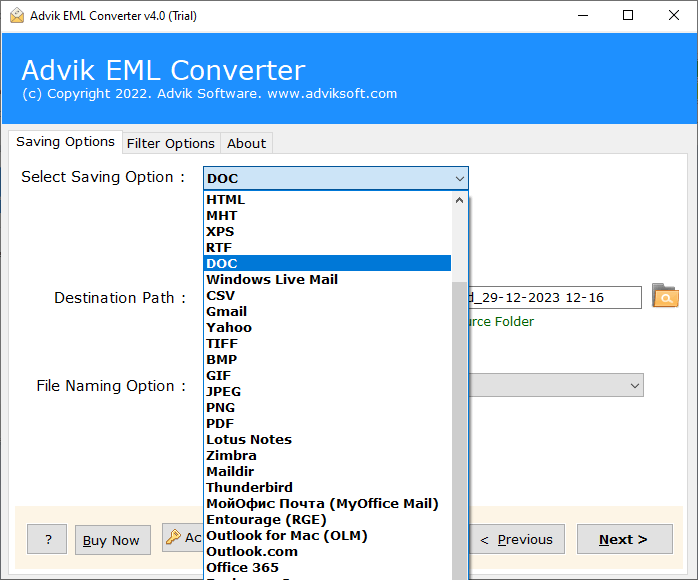Select Zimbra from the list
Viewport: 699px width, 582px height.
click(x=327, y=456)
